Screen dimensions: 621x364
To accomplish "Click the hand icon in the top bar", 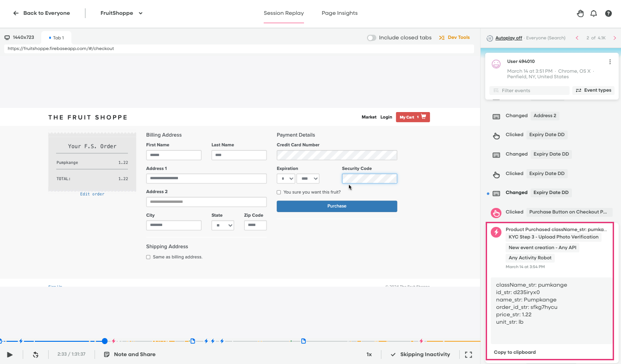I will pyautogui.click(x=580, y=13).
